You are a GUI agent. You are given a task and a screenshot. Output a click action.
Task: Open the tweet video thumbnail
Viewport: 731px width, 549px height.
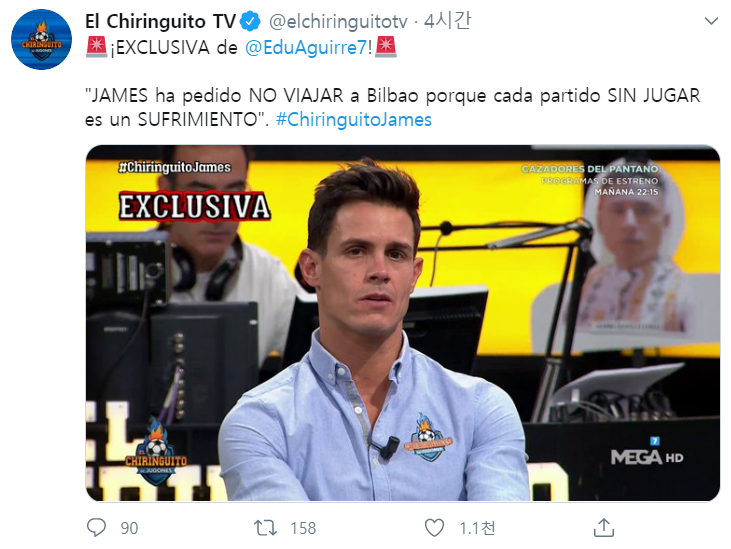click(403, 323)
